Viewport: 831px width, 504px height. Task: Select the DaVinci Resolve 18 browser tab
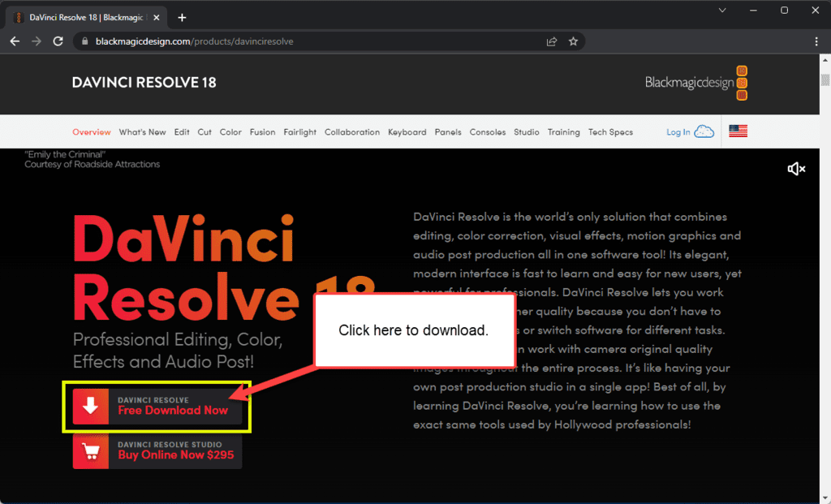88,18
